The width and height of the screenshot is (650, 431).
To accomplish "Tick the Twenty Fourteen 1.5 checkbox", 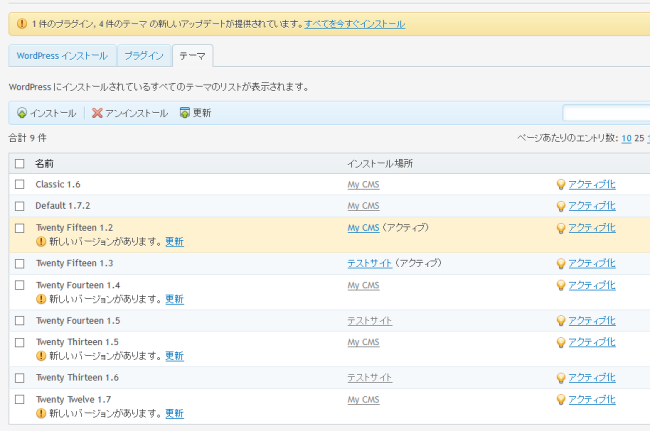I will 20,320.
